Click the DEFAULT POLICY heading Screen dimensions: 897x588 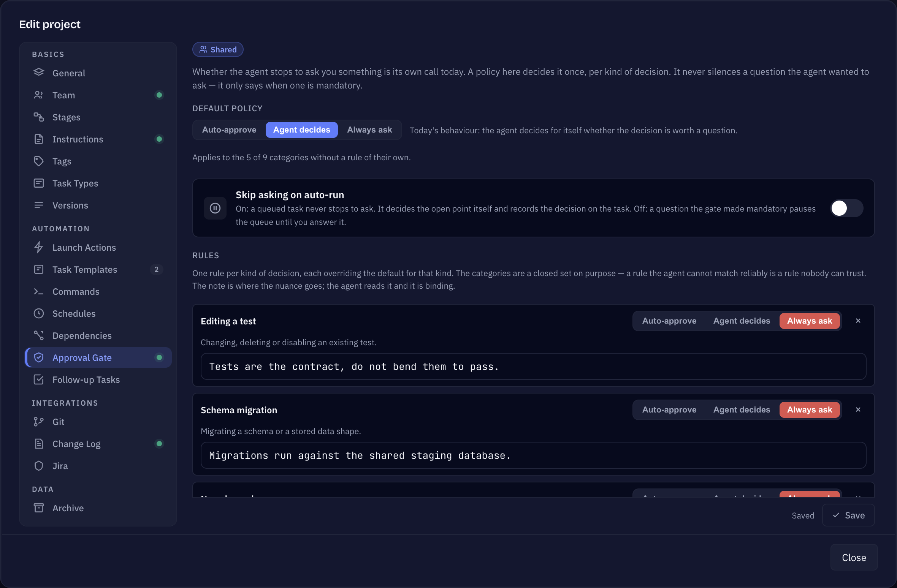click(x=227, y=108)
